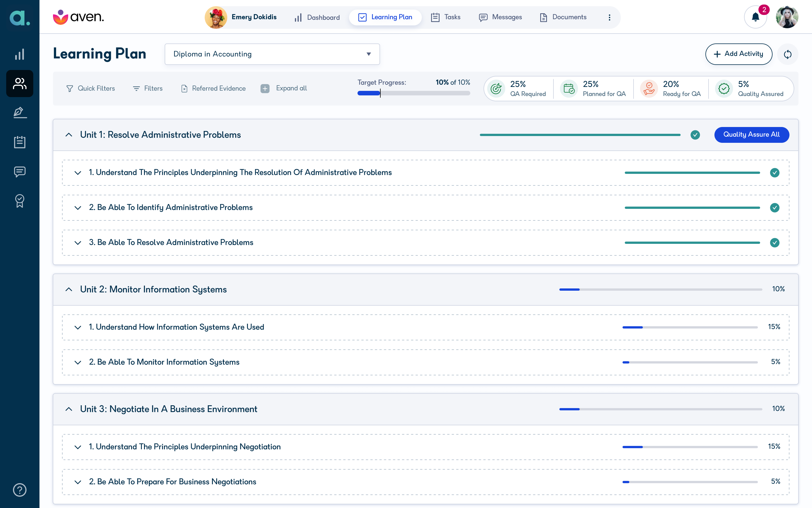Open the three-dot more options menu
The width and height of the screenshot is (812, 508).
tap(609, 17)
